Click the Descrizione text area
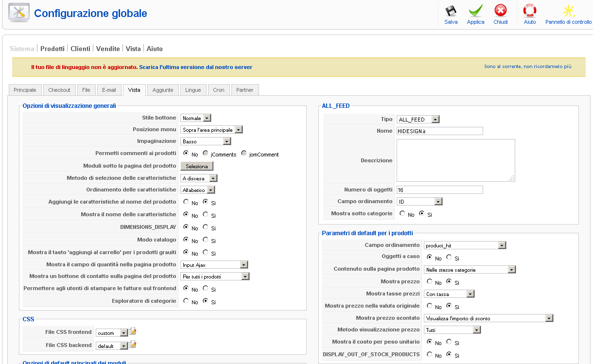The height and width of the screenshot is (364, 593). (x=455, y=160)
